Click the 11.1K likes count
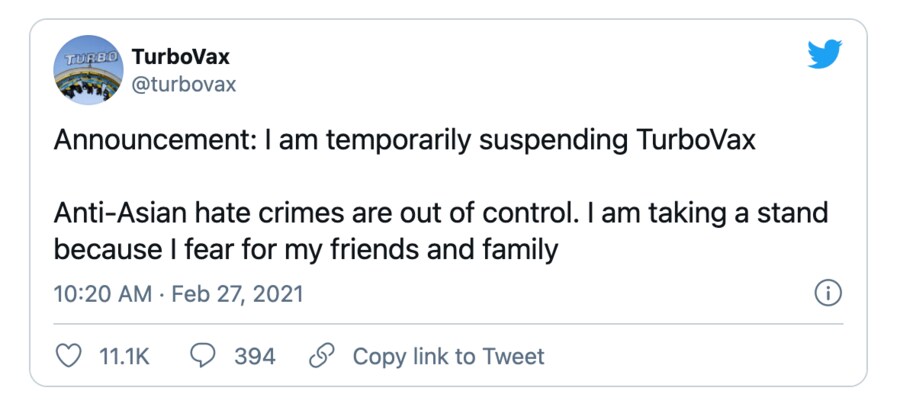The width and height of the screenshot is (900, 410). click(x=123, y=356)
